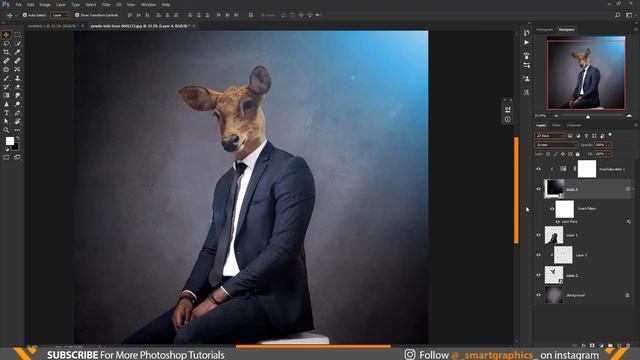The image size is (640, 360).
Task: Open the File menu
Action: (x=18, y=4)
